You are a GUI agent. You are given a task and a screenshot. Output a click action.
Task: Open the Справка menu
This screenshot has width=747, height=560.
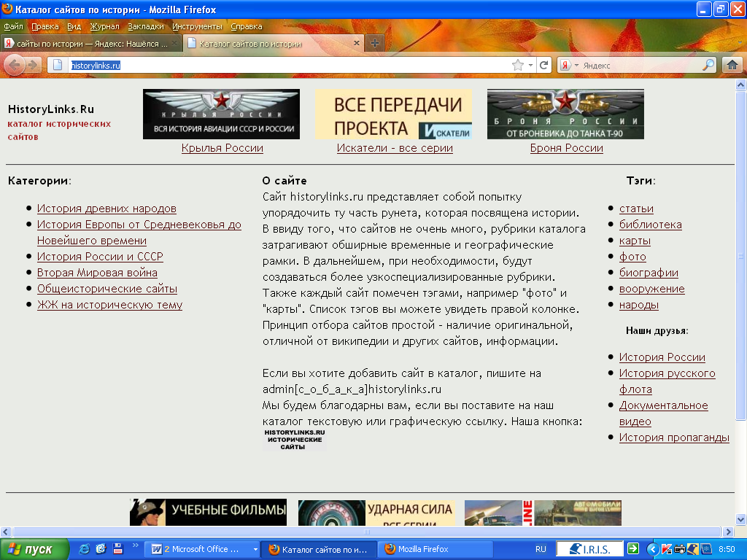(x=247, y=26)
